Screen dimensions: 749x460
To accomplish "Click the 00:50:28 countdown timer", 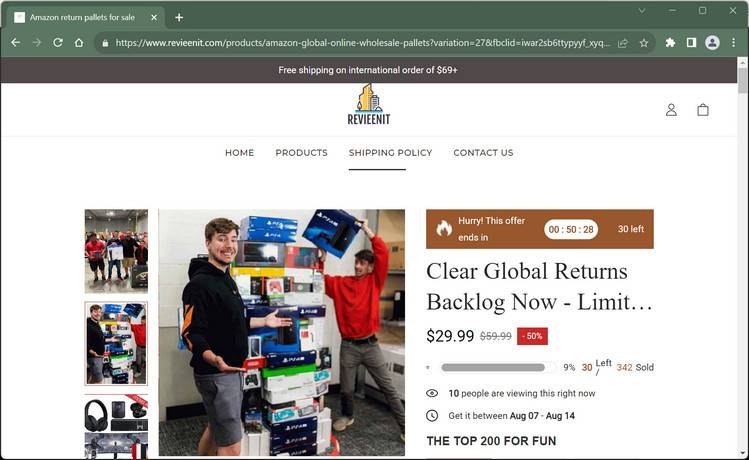I will 571,229.
